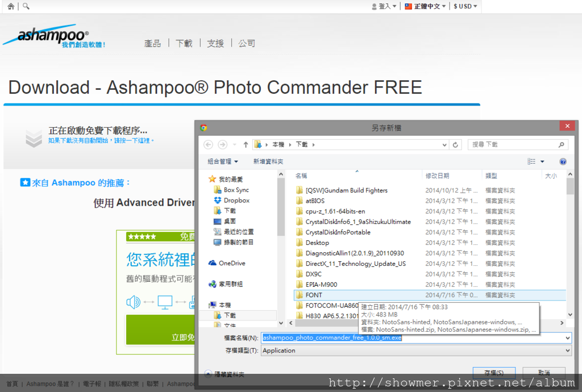Click file list horizontal scroll right arrow

point(562,323)
